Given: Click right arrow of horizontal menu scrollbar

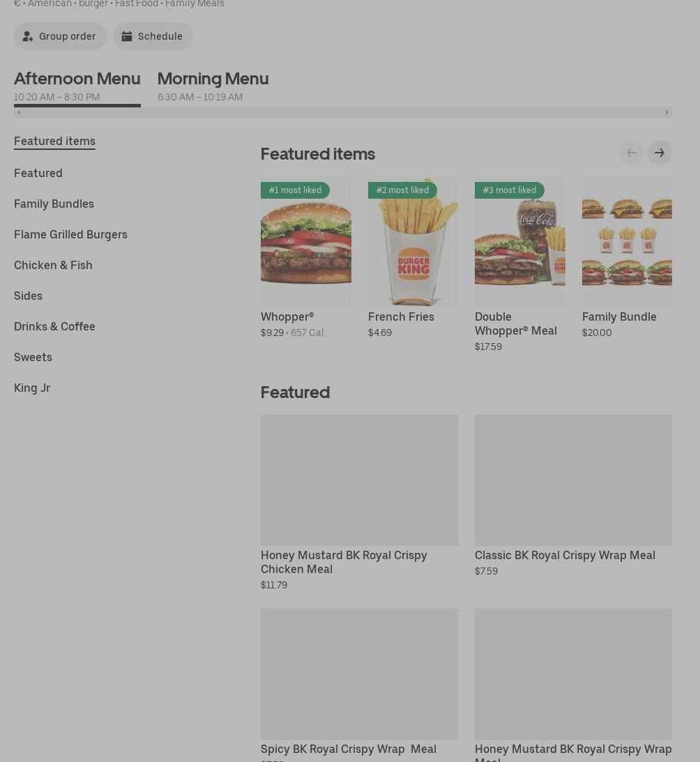Looking at the screenshot, I should [x=667, y=113].
